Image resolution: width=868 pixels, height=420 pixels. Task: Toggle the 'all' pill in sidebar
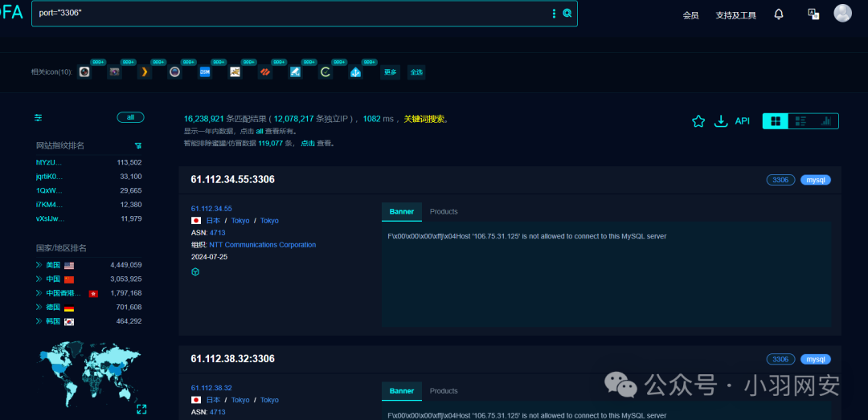click(131, 117)
